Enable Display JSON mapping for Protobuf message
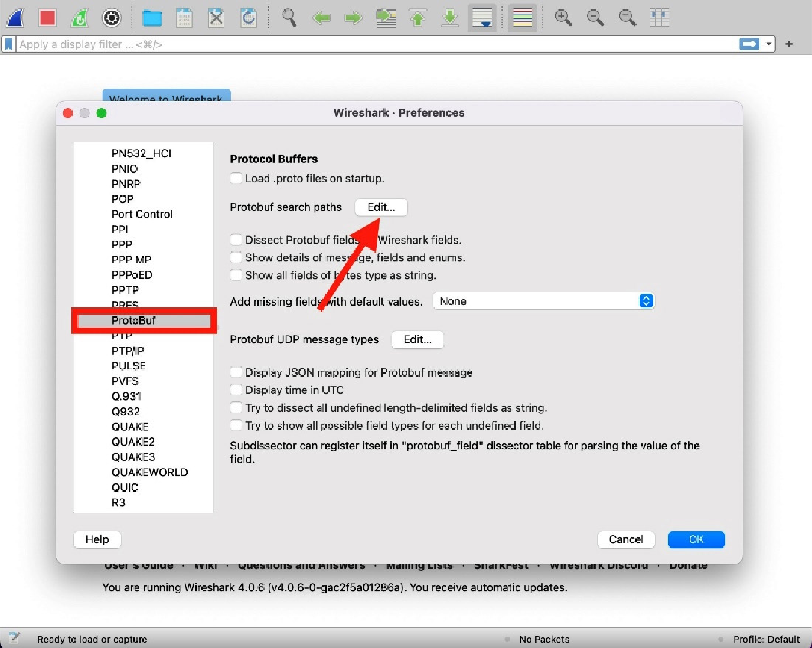The width and height of the screenshot is (812, 648). tap(236, 372)
